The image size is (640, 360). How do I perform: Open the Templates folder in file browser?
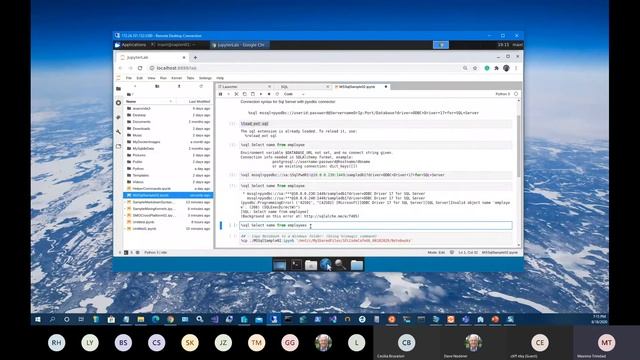pyautogui.click(x=169, y=175)
